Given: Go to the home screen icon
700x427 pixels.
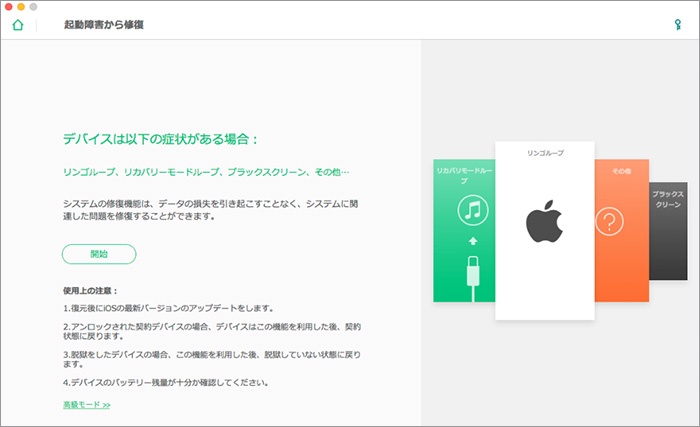Looking at the screenshot, I should coord(18,25).
